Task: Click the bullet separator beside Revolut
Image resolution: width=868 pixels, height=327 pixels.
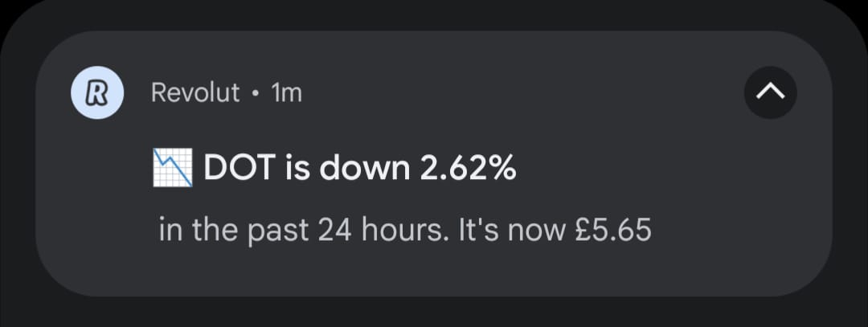Action: click(x=255, y=93)
